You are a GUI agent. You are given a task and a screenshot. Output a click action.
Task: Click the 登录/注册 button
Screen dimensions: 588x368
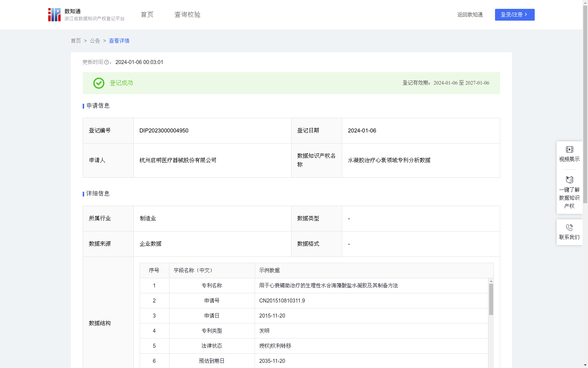(514, 15)
